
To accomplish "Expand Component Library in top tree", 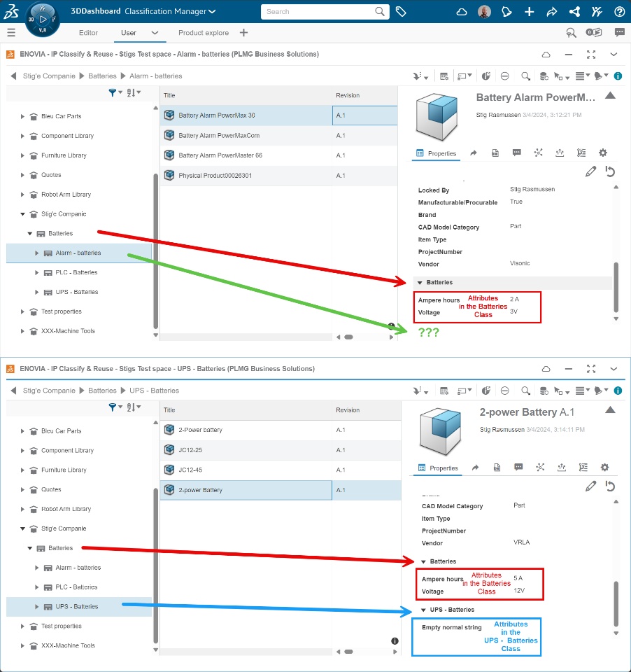I will coord(22,136).
